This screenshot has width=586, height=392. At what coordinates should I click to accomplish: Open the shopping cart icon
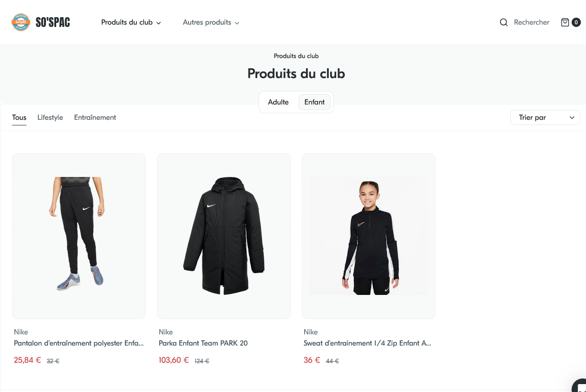tap(565, 22)
